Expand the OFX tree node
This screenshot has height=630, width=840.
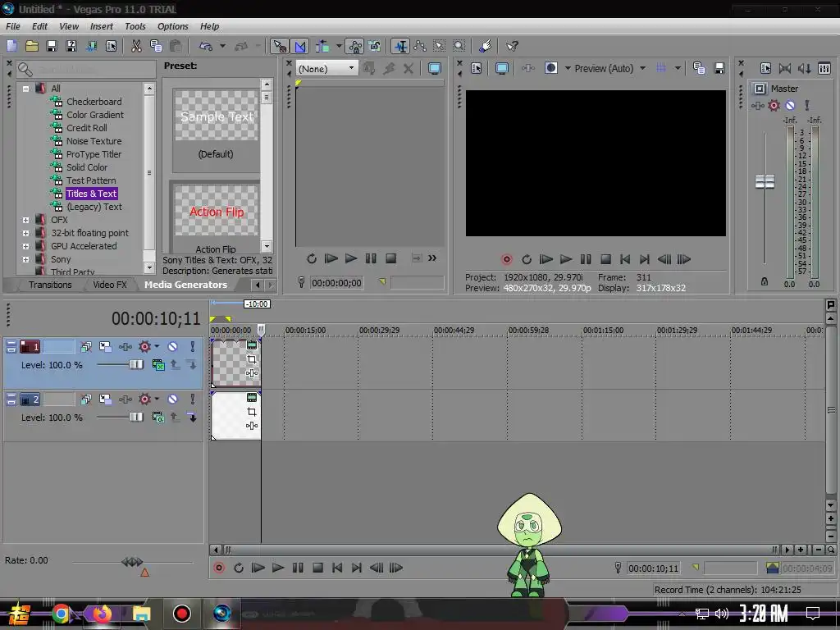25,220
